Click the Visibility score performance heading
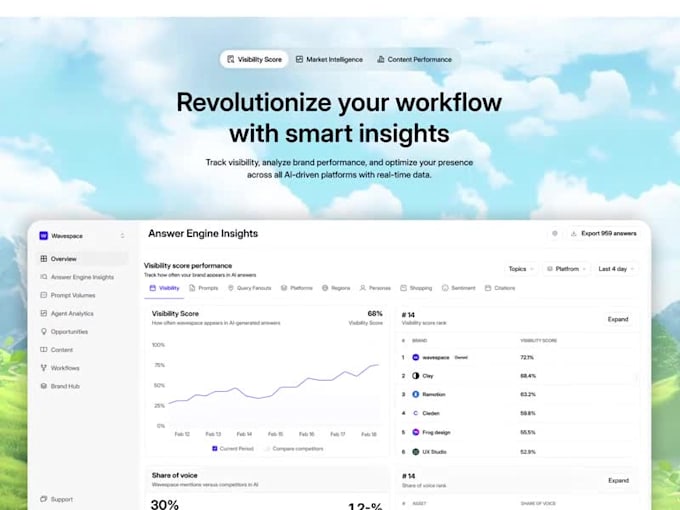Screen dimensions: 680x510 click(x=188, y=265)
